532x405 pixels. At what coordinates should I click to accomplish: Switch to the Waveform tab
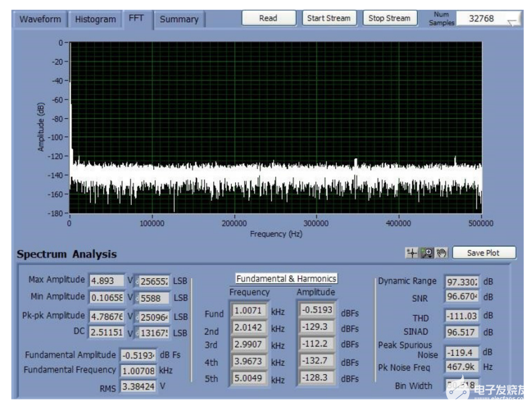pos(40,19)
